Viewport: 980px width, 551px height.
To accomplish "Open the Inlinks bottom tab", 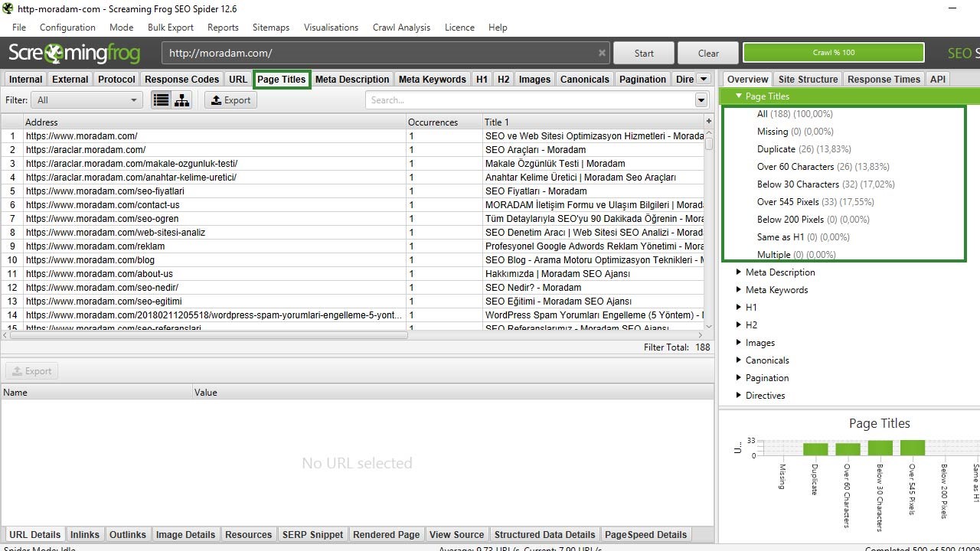I will 84,534.
